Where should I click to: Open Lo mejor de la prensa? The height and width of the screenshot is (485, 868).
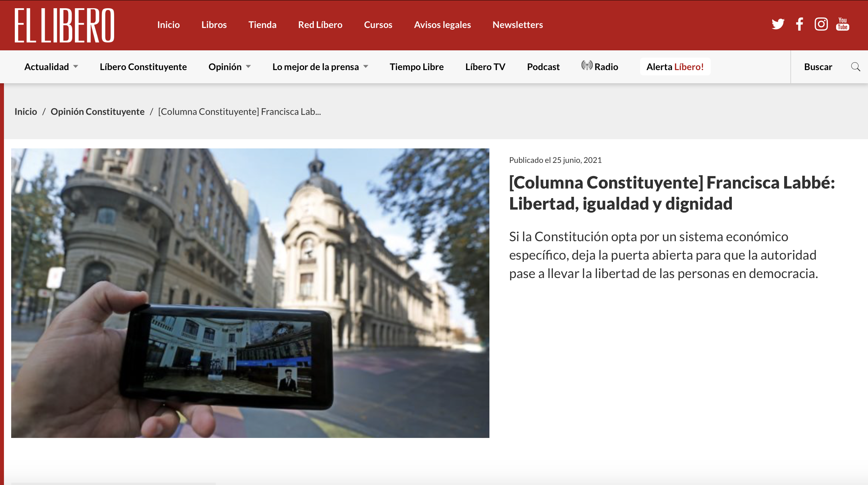[316, 67]
